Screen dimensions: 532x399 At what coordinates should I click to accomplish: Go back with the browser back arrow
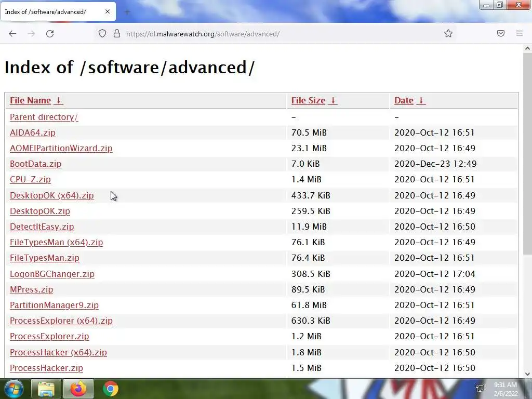(x=12, y=34)
